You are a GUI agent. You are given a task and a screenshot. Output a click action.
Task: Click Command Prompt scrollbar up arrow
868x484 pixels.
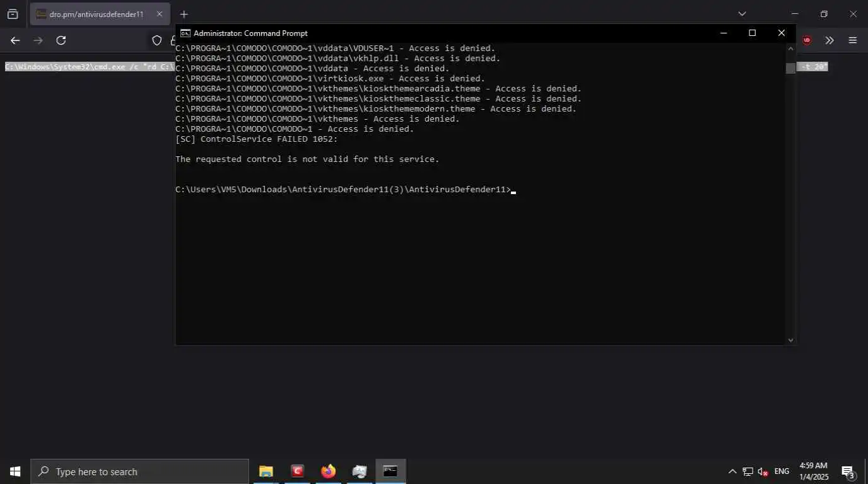[790, 48]
